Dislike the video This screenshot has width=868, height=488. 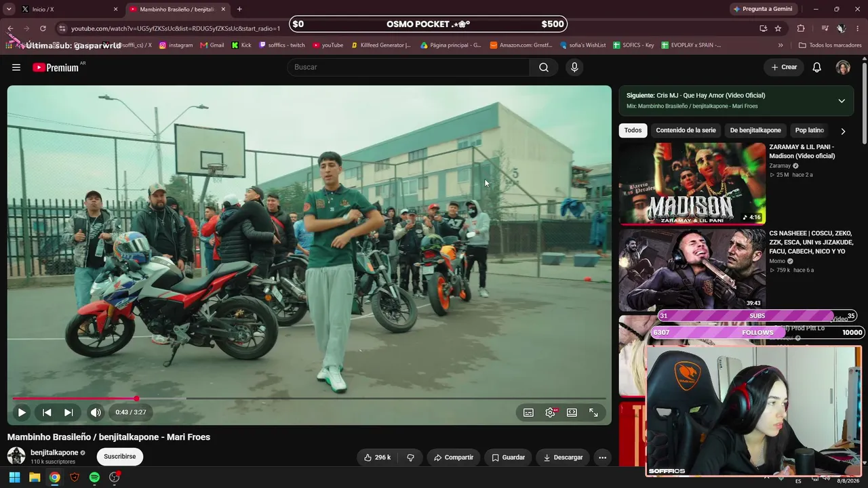(x=410, y=457)
